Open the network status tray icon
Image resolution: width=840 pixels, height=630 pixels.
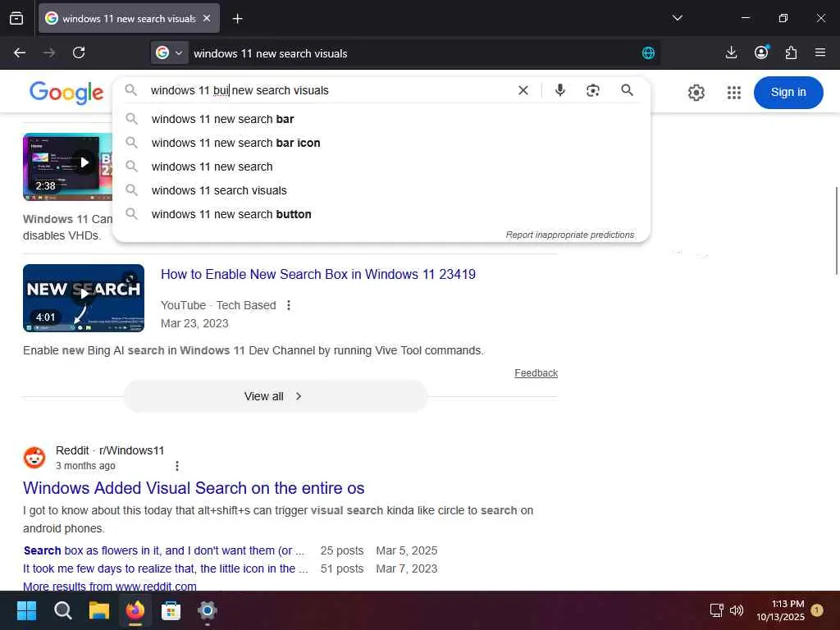tap(717, 609)
